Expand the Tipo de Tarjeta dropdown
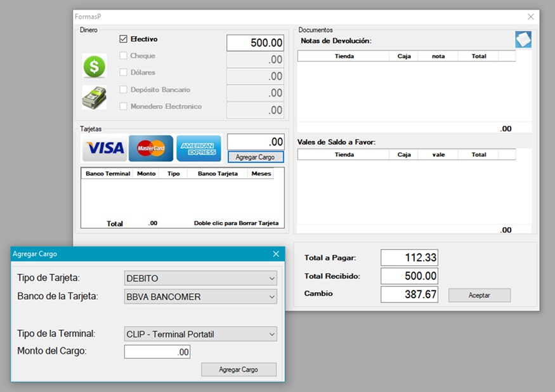Screen dimensions: 555x392 point(201,278)
